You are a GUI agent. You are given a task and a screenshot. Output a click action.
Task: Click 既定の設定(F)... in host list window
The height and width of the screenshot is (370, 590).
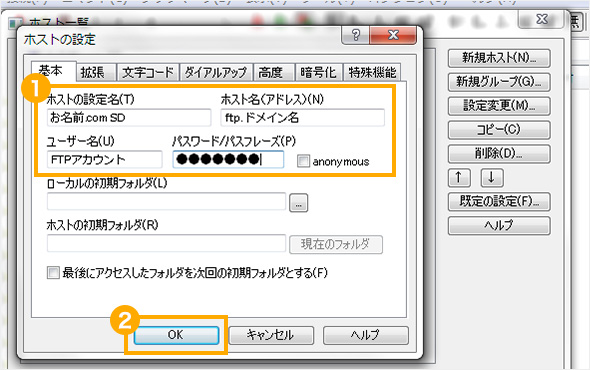pos(499,202)
